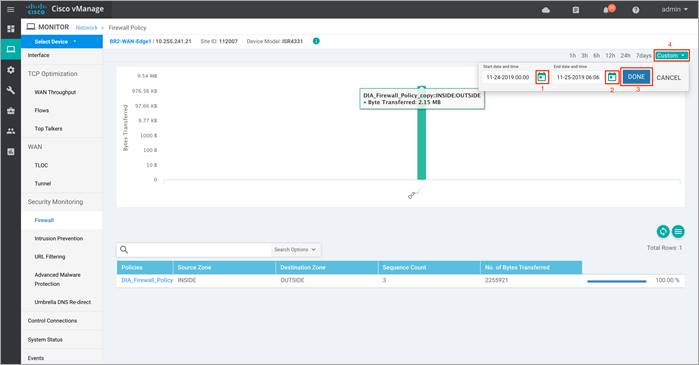
Task: Select the 1h time range
Action: [x=572, y=56]
